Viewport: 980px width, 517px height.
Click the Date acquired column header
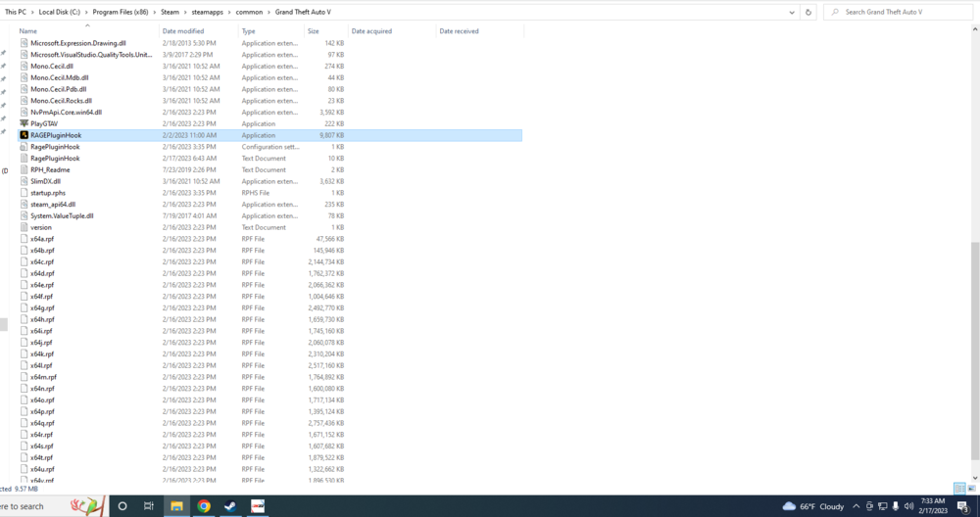392,31
